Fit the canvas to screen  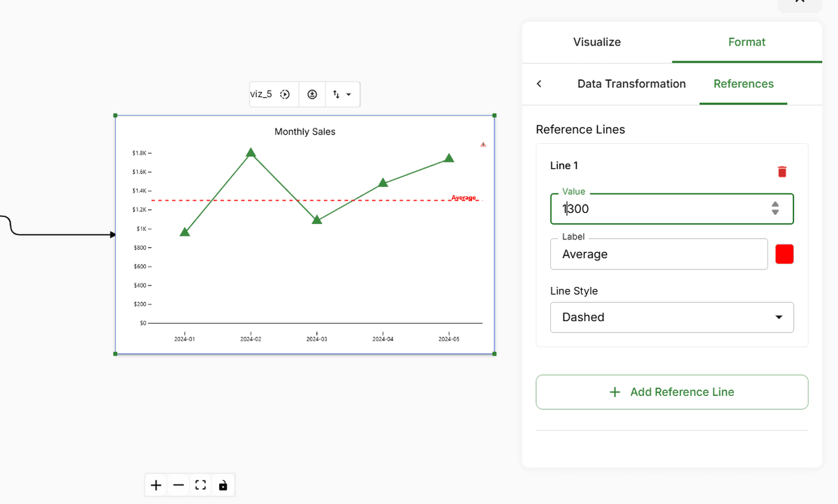click(200, 484)
